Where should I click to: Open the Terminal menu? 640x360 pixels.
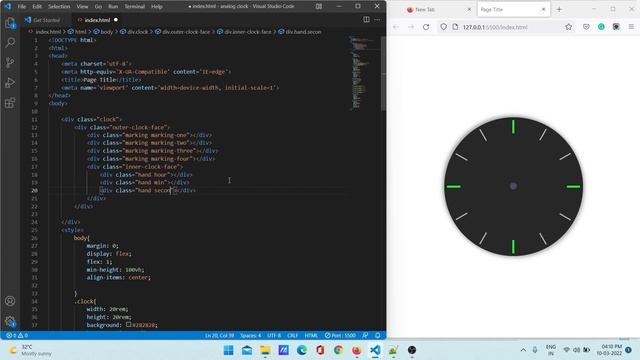(135, 7)
